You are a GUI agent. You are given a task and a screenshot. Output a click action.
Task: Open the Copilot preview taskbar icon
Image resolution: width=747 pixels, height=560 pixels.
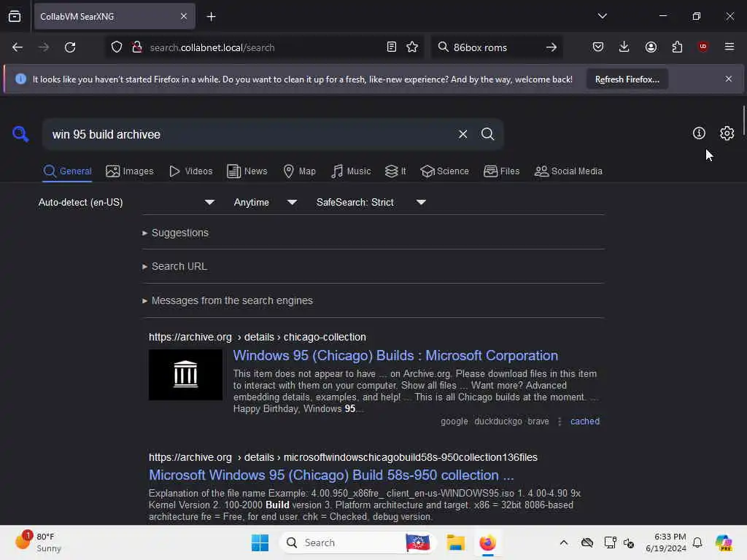pyautogui.click(x=724, y=542)
